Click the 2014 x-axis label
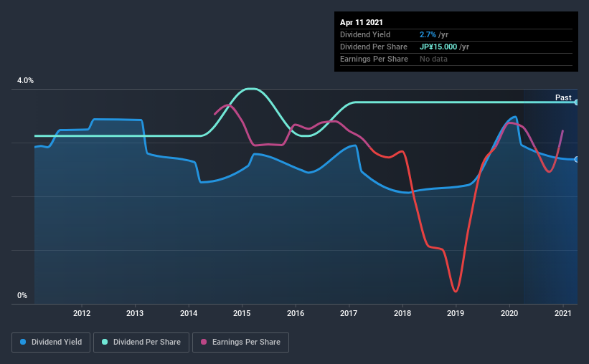 (x=189, y=313)
